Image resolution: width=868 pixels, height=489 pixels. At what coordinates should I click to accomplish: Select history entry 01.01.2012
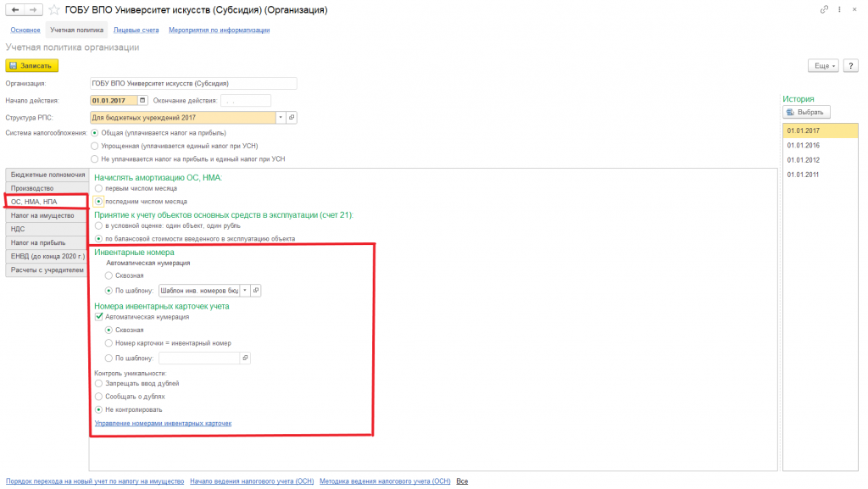pos(821,160)
